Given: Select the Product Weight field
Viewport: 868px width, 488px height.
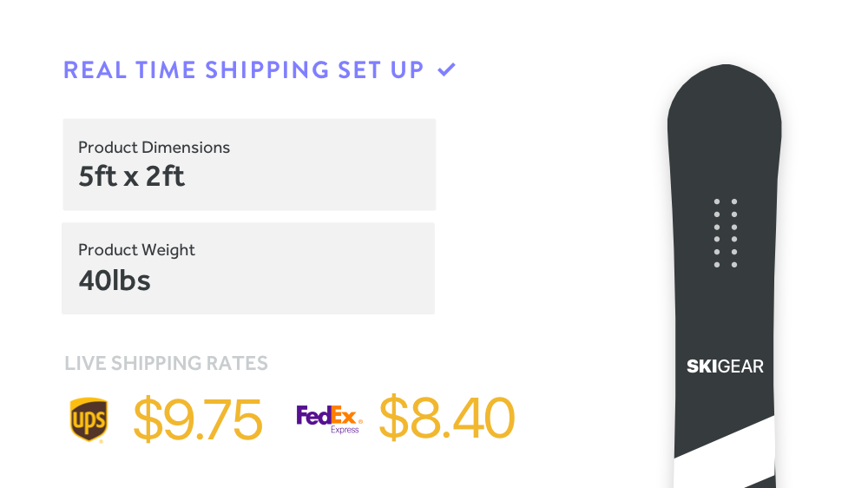Looking at the screenshot, I should (248, 268).
